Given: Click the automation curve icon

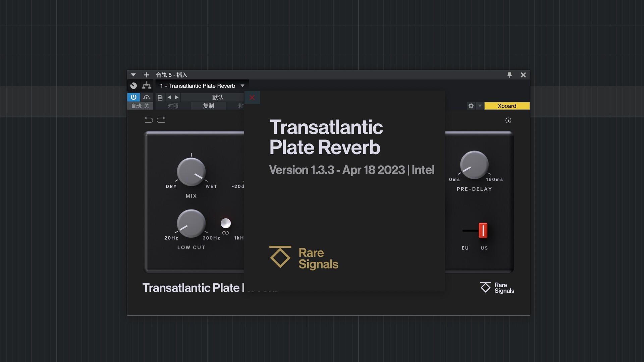Looking at the screenshot, I should [147, 97].
